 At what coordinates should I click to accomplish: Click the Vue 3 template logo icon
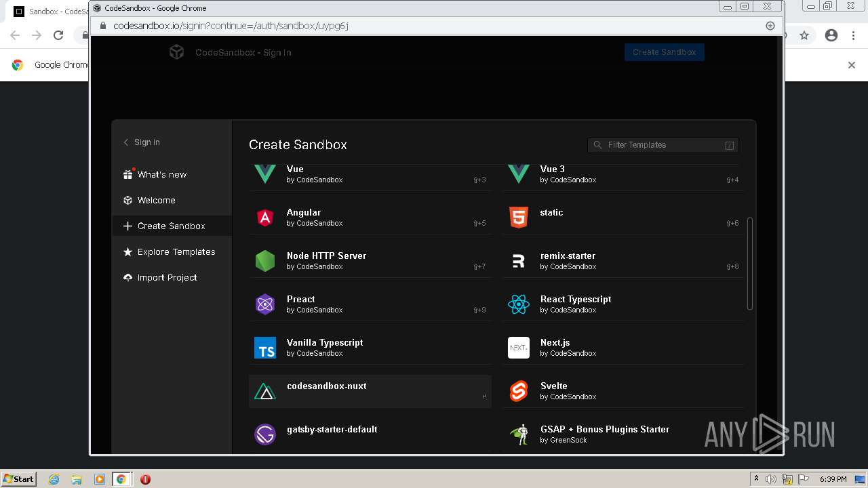click(519, 174)
